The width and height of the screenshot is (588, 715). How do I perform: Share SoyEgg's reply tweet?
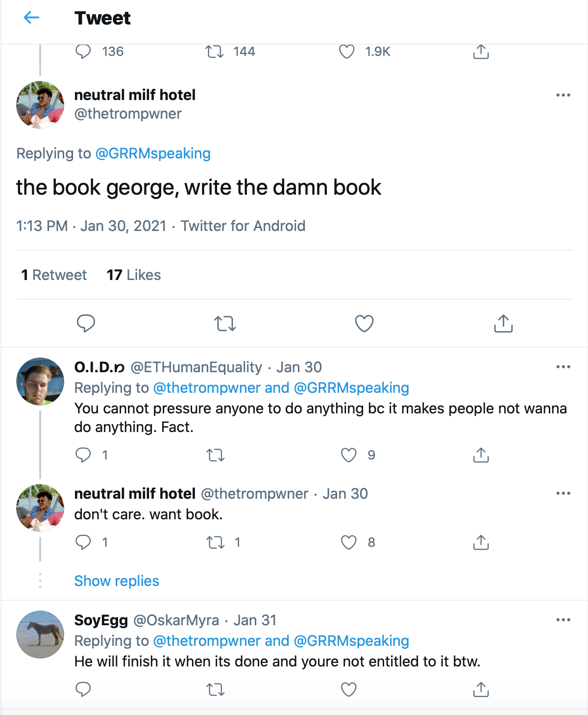pyautogui.click(x=481, y=690)
